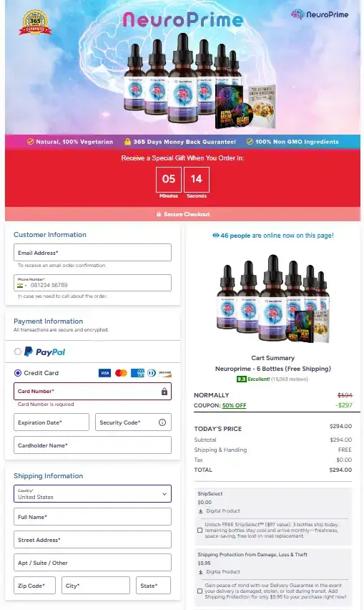Check the ShipSelect offer checkbox
Screen dimensions: 364x610
200,531
